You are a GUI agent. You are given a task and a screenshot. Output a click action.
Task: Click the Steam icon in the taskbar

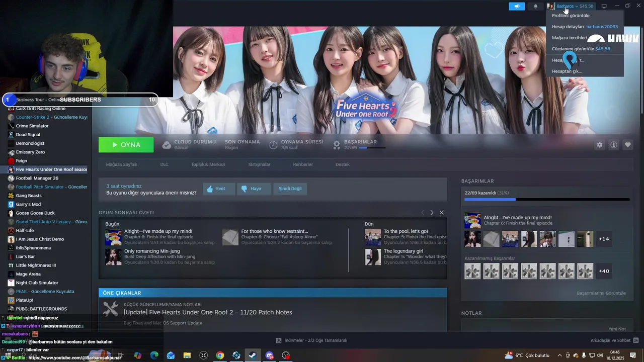253,355
